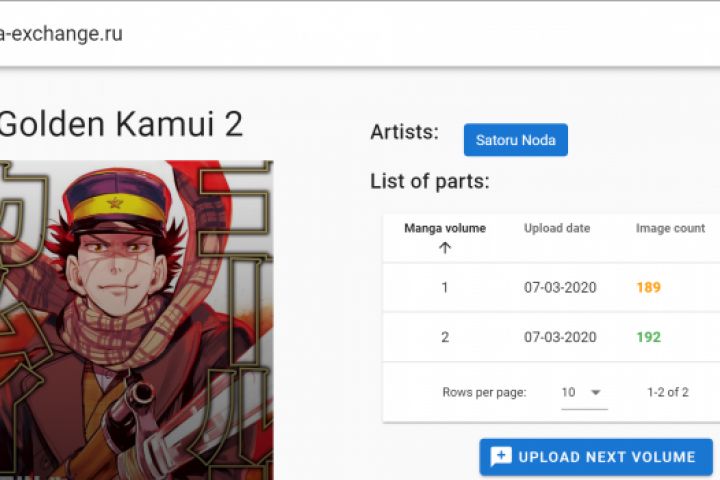Click the sort arrow under Manga volume
The width and height of the screenshot is (720, 480).
click(x=445, y=248)
